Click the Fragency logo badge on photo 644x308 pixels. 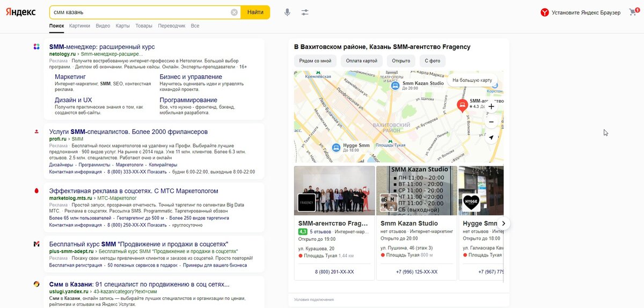[306, 203]
